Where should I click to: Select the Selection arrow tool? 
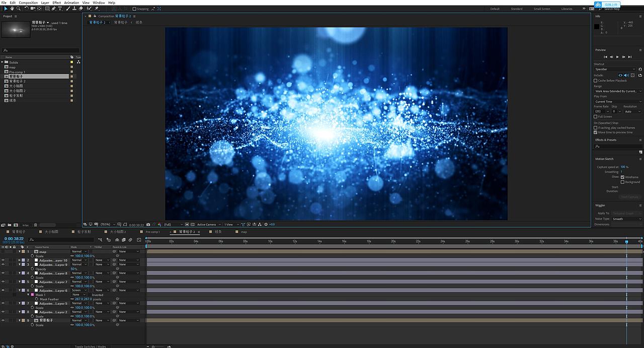tap(6, 9)
